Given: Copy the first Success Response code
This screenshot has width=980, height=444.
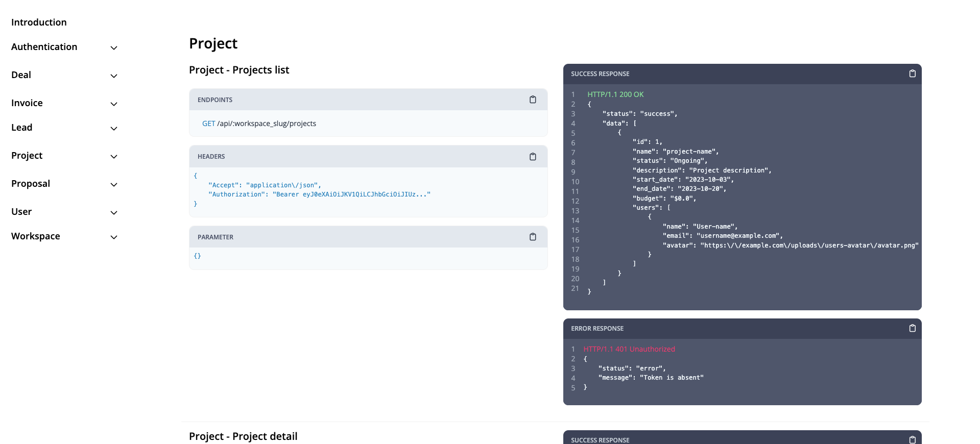Looking at the screenshot, I should pyautogui.click(x=912, y=73).
